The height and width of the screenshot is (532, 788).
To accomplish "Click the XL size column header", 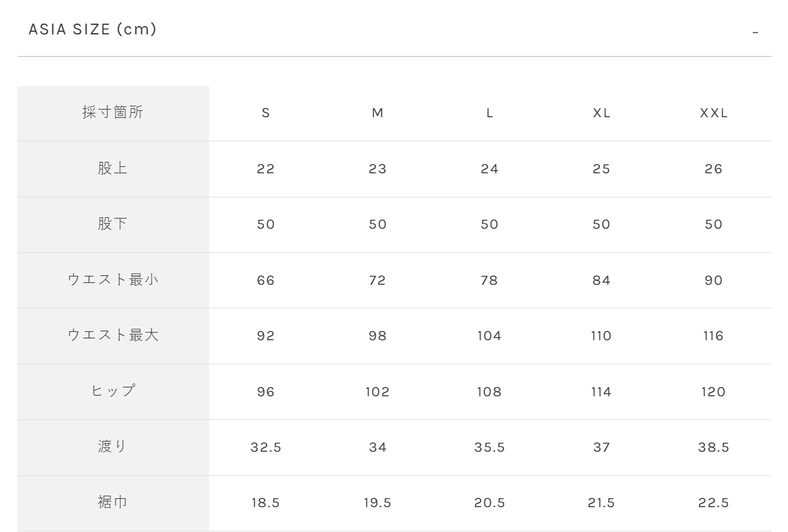I will coord(601,113).
